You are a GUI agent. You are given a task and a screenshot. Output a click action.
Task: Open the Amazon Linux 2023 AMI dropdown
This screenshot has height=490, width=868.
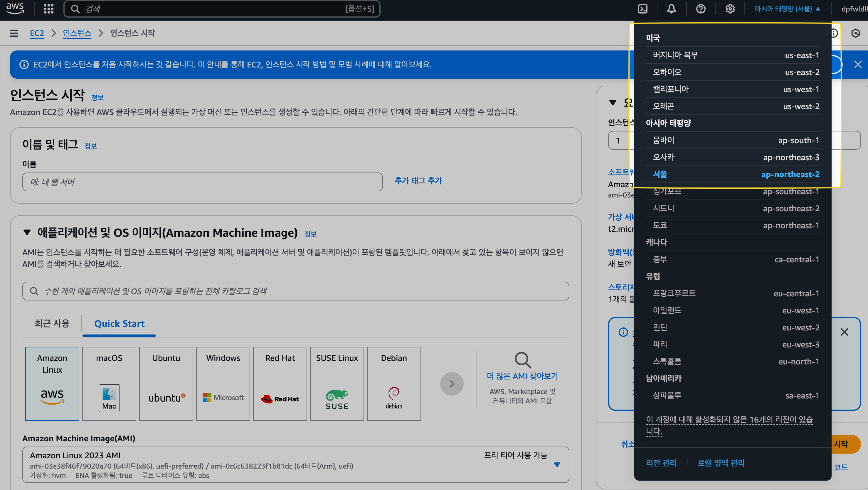296,465
